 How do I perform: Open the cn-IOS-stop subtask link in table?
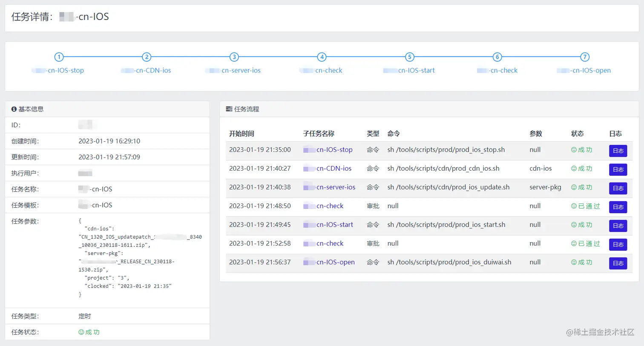click(x=328, y=150)
